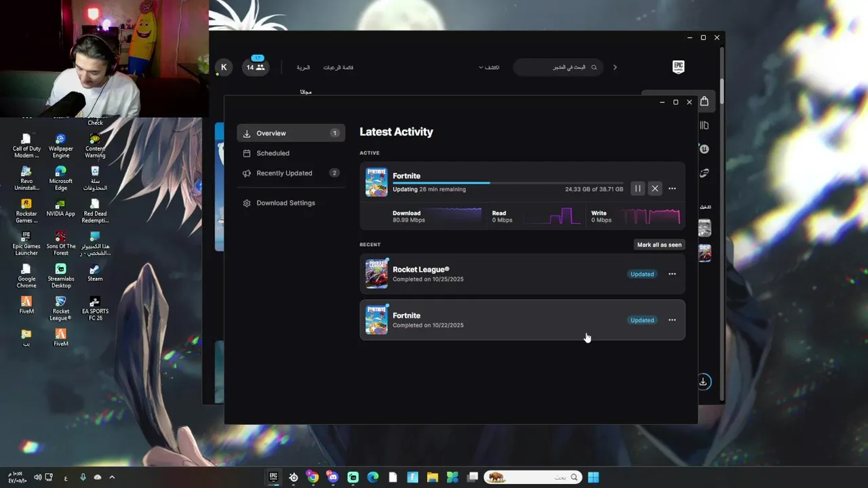This screenshot has height=488, width=868.
Task: Open friends list showing 14 online
Action: (x=256, y=67)
